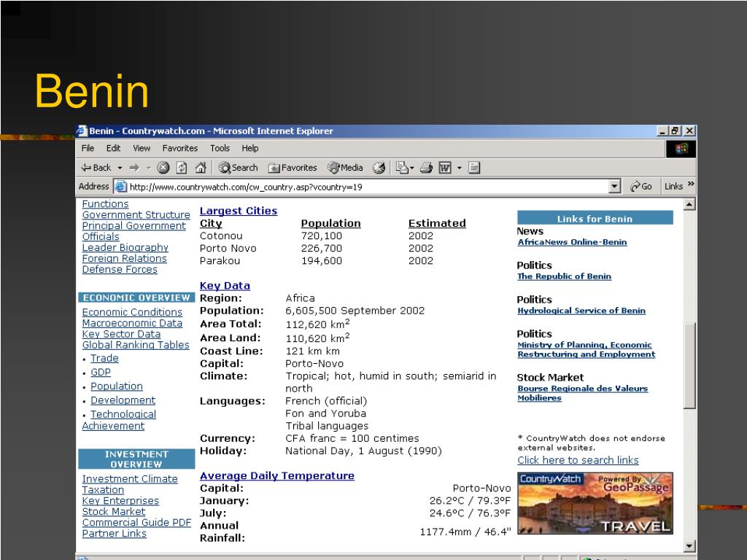Open Key Sector Data link
747x560 pixels.
pos(121,334)
